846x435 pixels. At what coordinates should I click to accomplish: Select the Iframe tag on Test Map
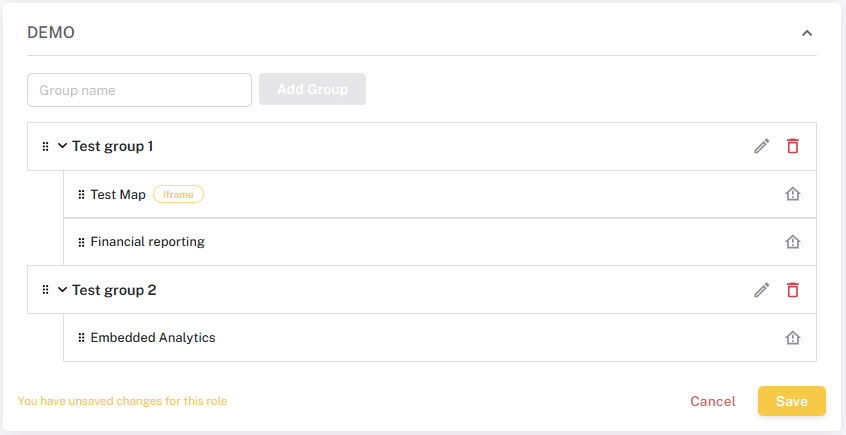click(178, 195)
